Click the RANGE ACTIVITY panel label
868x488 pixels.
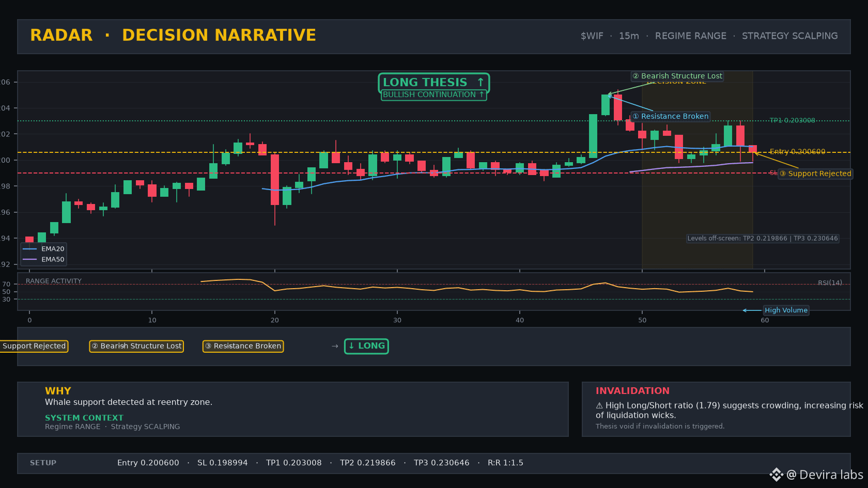tap(54, 281)
